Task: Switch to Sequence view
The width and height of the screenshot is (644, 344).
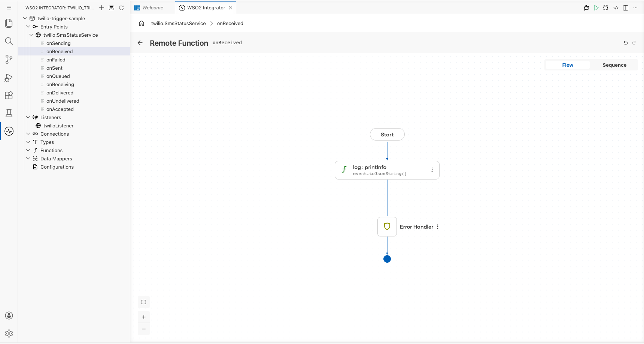Action: pyautogui.click(x=614, y=65)
